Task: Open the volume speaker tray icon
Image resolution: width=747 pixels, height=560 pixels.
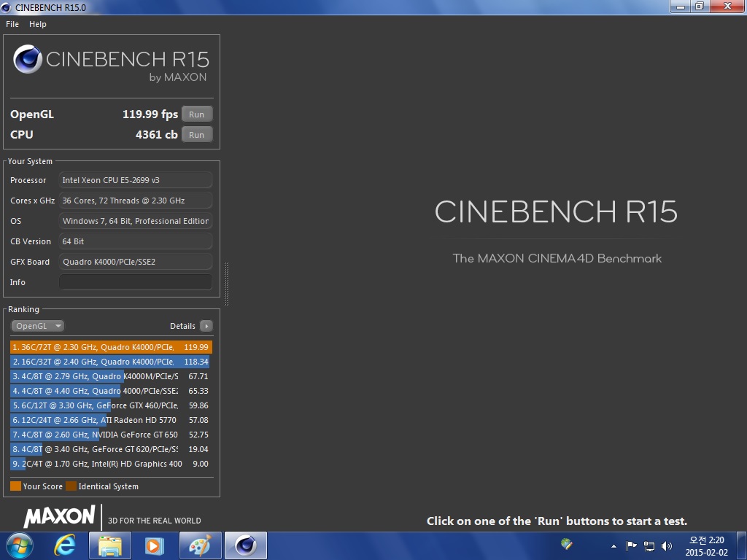Action: pyautogui.click(x=667, y=546)
